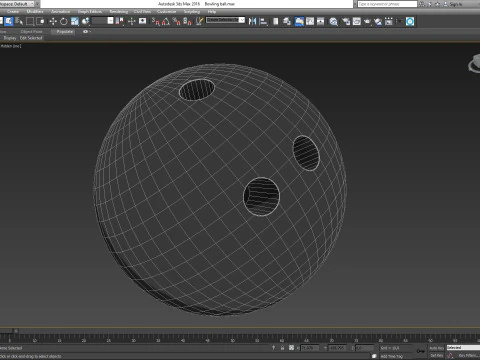Toggle Window/Crossing selection mode
Viewport: 480px width, 360px height.
click(40, 21)
